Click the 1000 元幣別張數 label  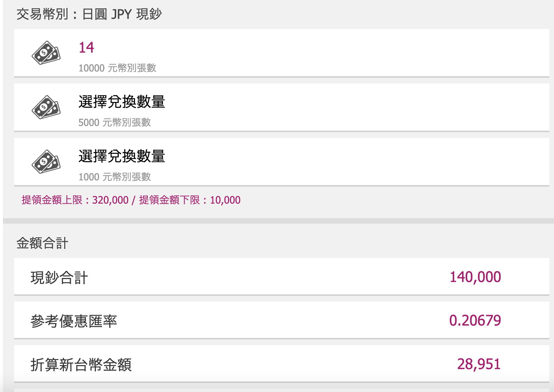(x=115, y=177)
